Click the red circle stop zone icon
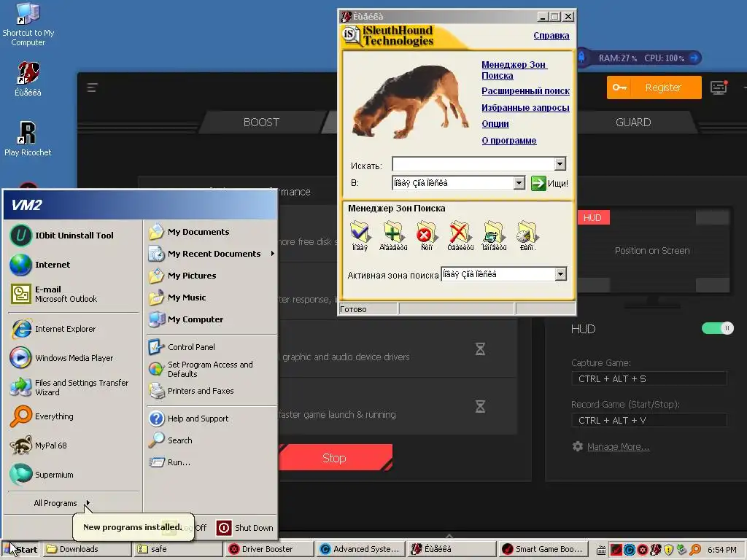 coord(426,236)
